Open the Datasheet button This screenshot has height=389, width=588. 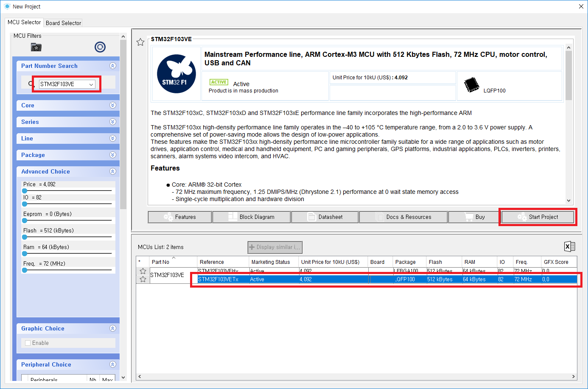(x=325, y=217)
